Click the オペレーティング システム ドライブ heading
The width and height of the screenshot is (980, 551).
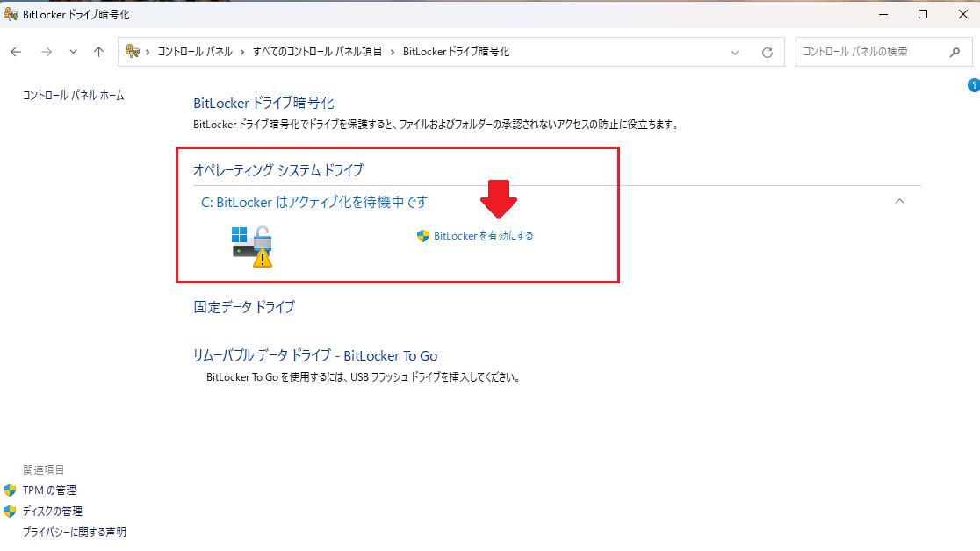pos(278,170)
